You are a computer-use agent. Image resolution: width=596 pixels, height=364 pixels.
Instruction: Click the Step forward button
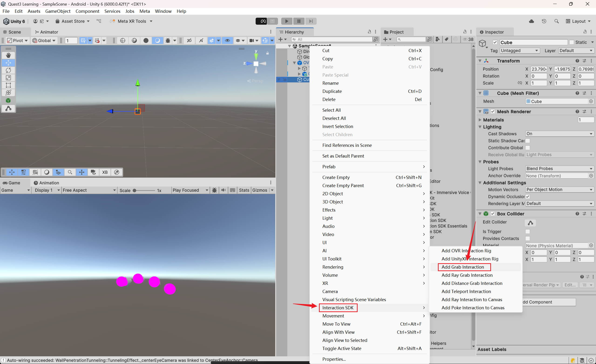[x=311, y=21]
